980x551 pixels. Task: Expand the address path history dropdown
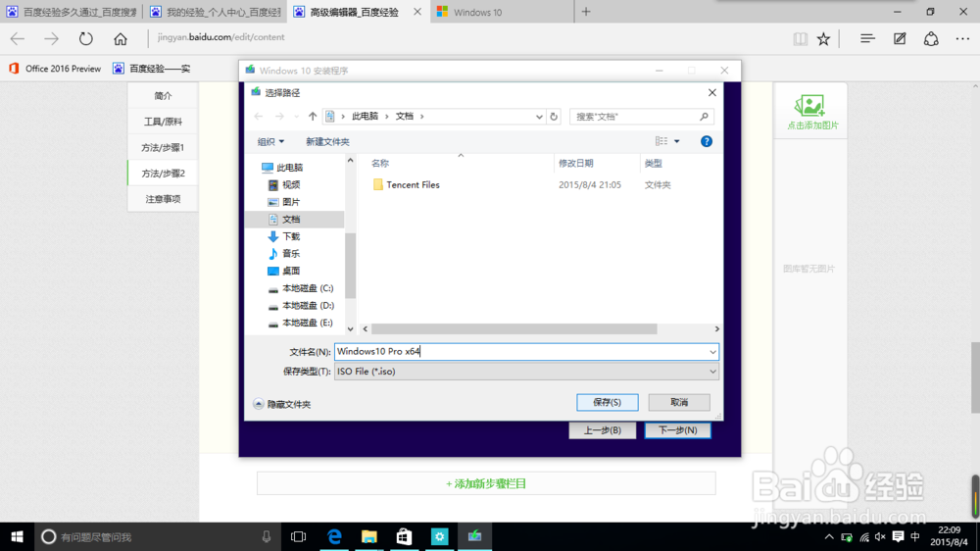(539, 117)
